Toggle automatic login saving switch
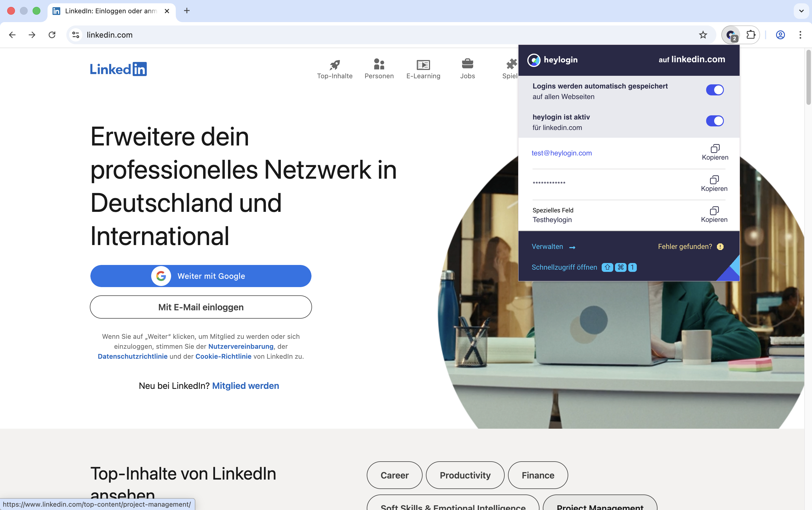812x510 pixels. (715, 90)
